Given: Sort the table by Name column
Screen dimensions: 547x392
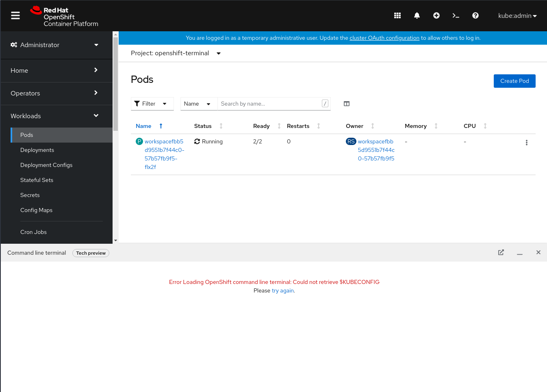Looking at the screenshot, I should [x=149, y=126].
